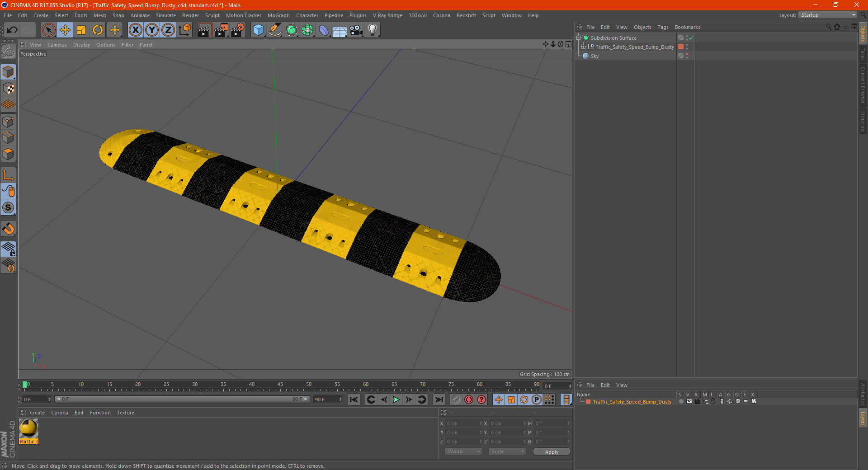The height and width of the screenshot is (470, 868).
Task: Select the Sky object
Action: tap(594, 56)
